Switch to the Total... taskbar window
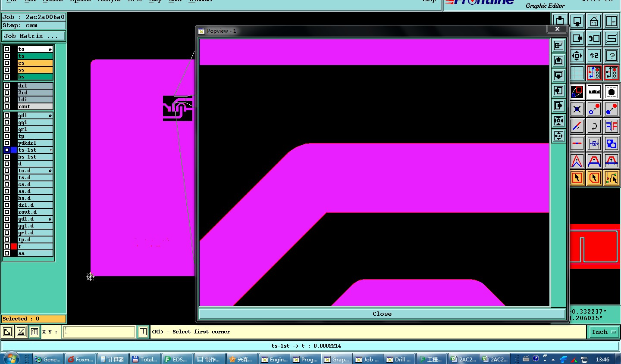The width and height of the screenshot is (621, 364). pyautogui.click(x=145, y=359)
